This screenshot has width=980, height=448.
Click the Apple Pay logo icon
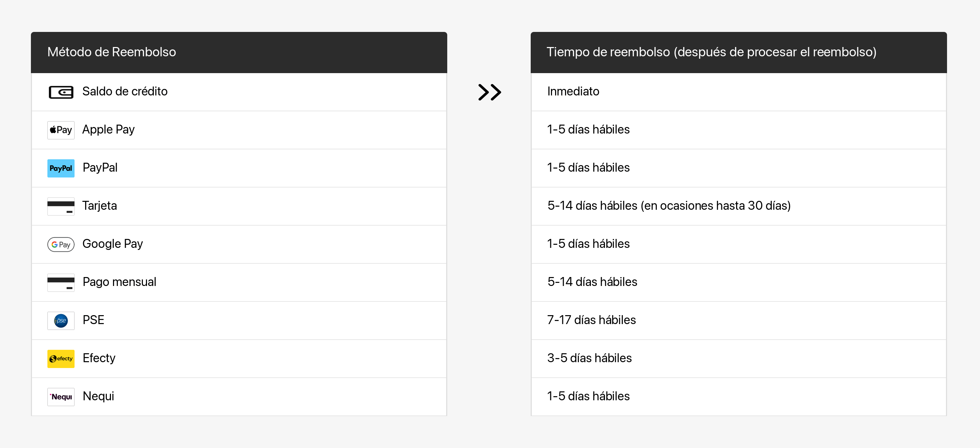pos(61,130)
